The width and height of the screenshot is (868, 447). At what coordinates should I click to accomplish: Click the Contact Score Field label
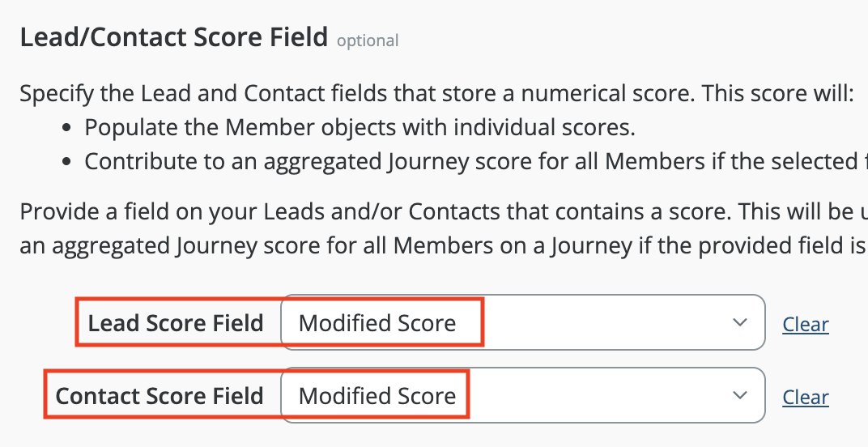click(x=160, y=396)
